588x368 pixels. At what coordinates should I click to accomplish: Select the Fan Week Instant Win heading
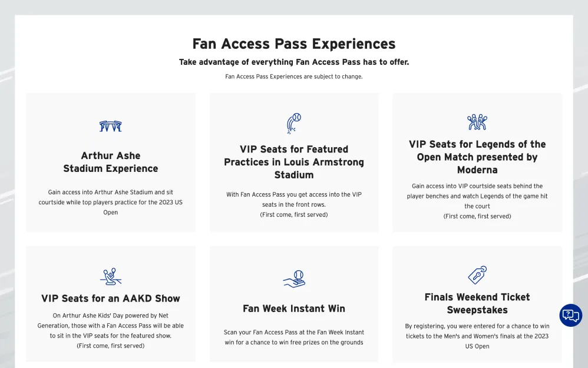[x=294, y=309]
